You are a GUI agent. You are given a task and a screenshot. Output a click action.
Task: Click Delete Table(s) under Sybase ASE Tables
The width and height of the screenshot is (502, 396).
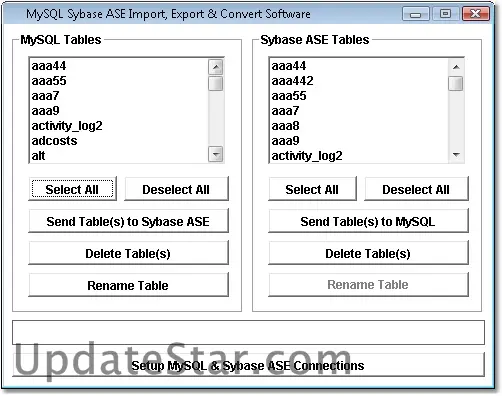click(368, 253)
